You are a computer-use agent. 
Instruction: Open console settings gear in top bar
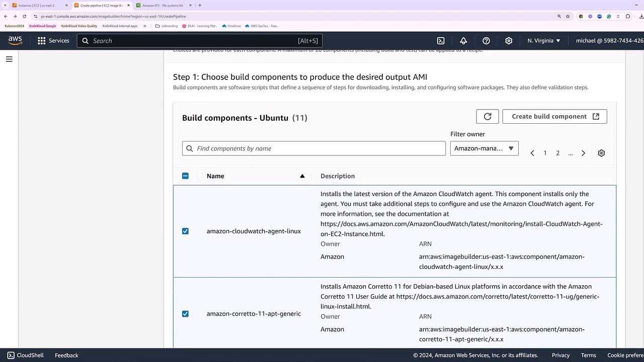pyautogui.click(x=509, y=41)
